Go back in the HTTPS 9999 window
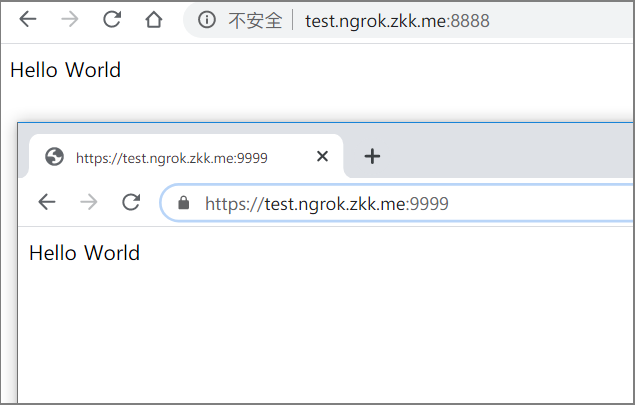This screenshot has height=405, width=635. point(47,203)
